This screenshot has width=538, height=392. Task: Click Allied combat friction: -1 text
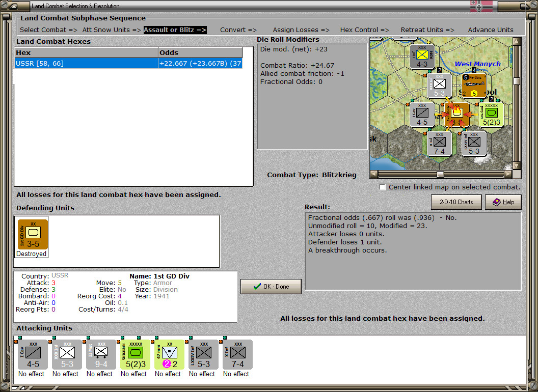[302, 74]
